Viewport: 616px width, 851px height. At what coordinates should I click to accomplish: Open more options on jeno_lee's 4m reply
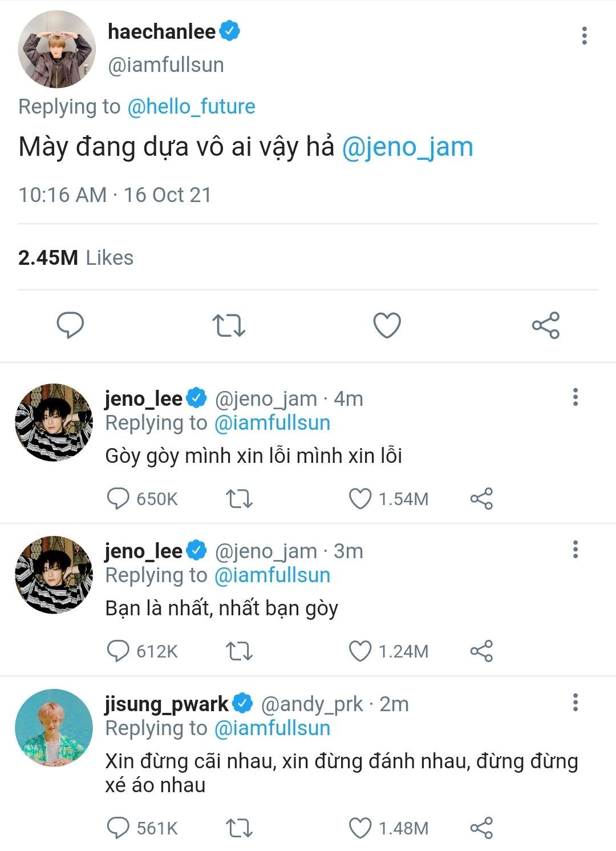(576, 397)
